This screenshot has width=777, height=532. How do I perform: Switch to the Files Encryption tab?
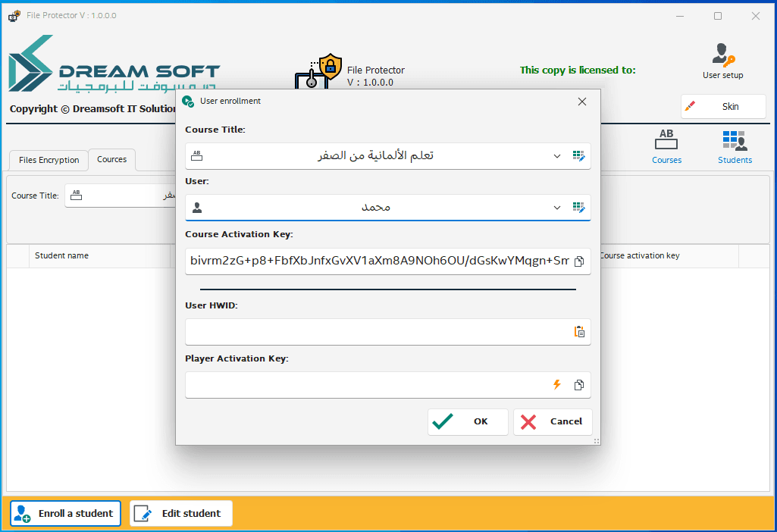(x=49, y=160)
